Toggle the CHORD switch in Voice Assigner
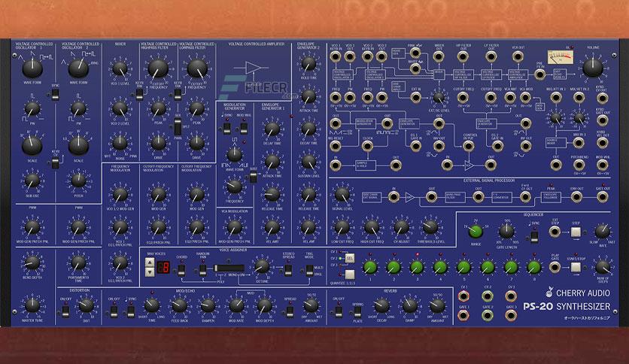Screen dimensions: 629x364 [x=181, y=271]
